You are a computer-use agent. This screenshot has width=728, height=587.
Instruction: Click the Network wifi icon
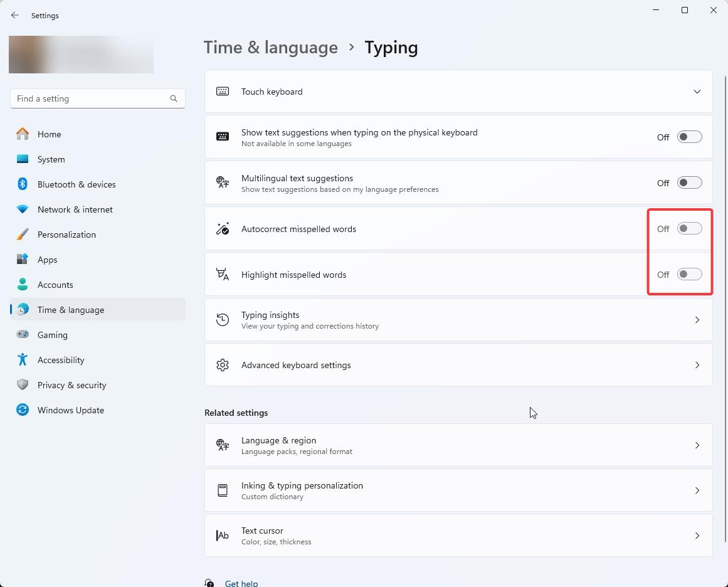click(23, 209)
